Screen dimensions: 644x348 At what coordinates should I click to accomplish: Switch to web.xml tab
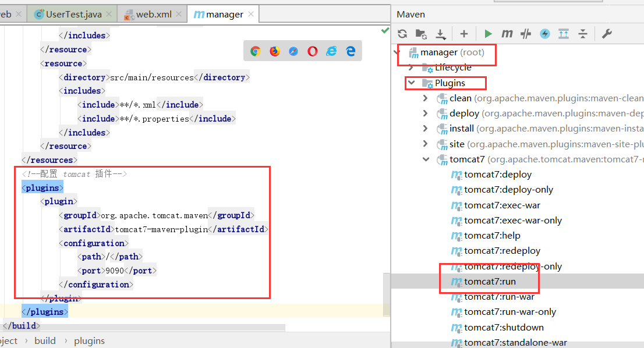tap(154, 15)
